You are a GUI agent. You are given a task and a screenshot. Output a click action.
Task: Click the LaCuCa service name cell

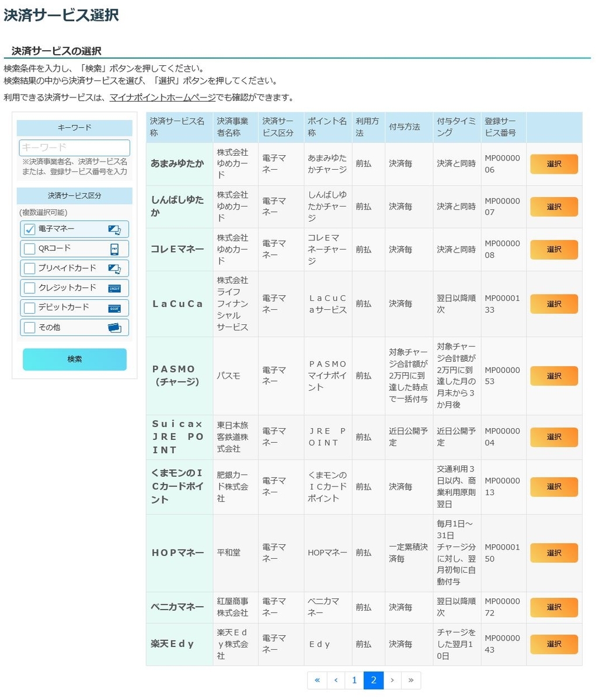coord(179,304)
